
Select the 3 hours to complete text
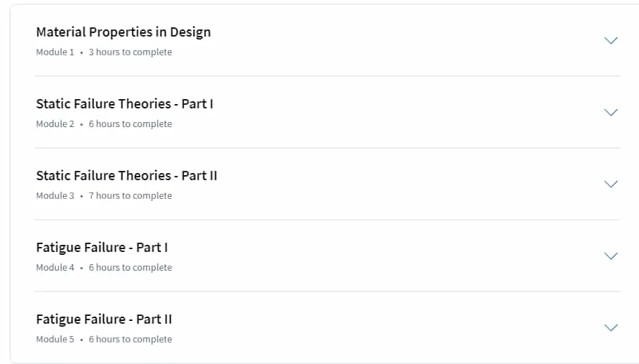point(131,52)
